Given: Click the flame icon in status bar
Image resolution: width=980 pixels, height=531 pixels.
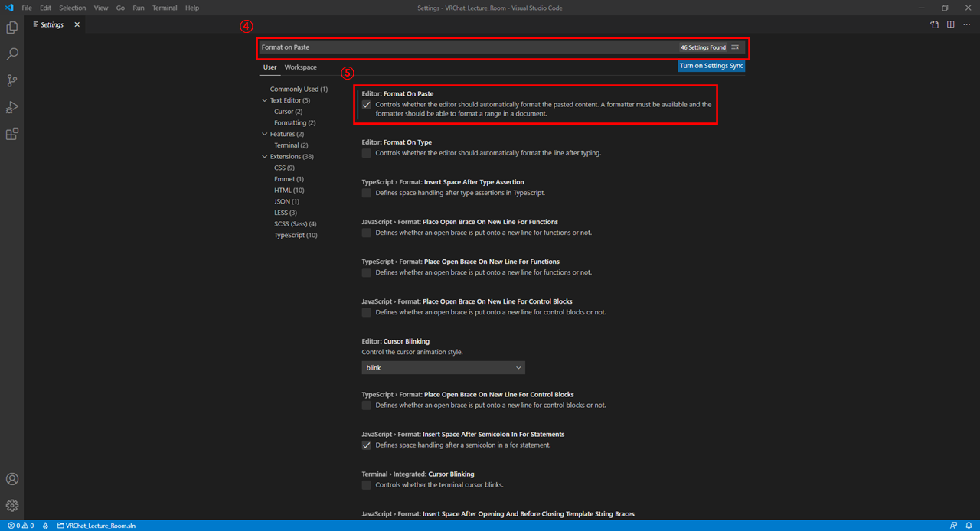Looking at the screenshot, I should pos(46,526).
